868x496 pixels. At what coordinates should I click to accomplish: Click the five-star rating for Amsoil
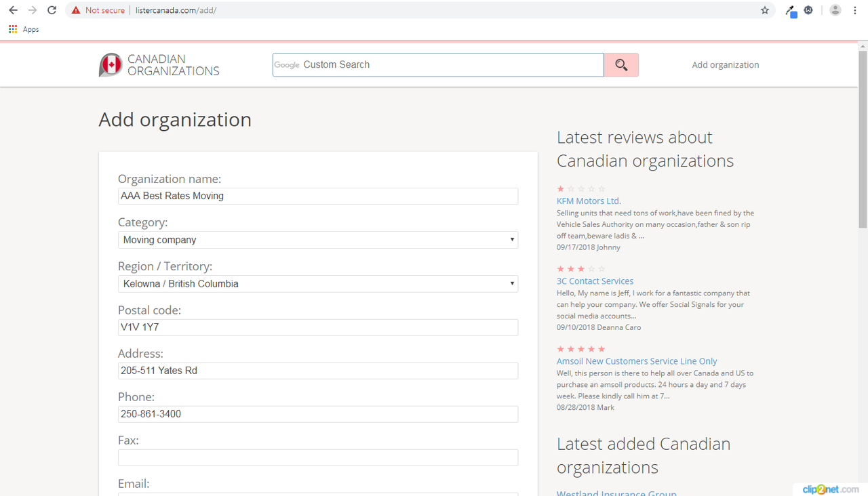click(x=581, y=349)
